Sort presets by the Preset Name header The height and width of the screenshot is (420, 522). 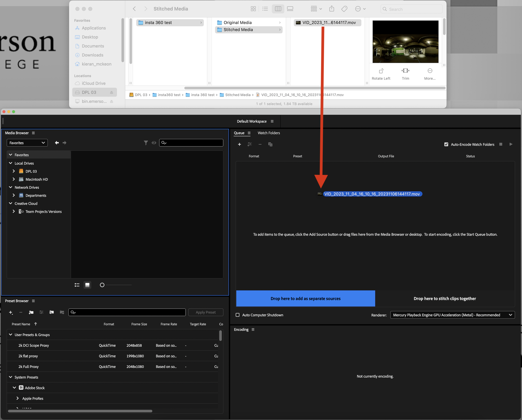[x=21, y=324]
